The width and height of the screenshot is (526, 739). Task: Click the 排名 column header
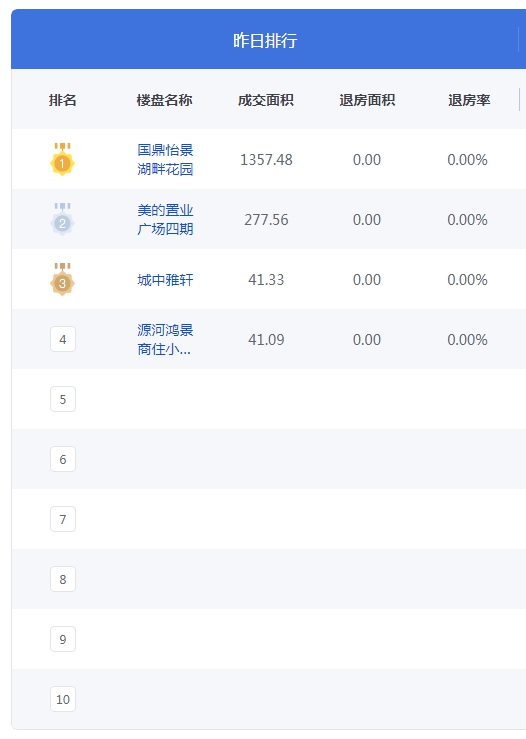tap(63, 100)
